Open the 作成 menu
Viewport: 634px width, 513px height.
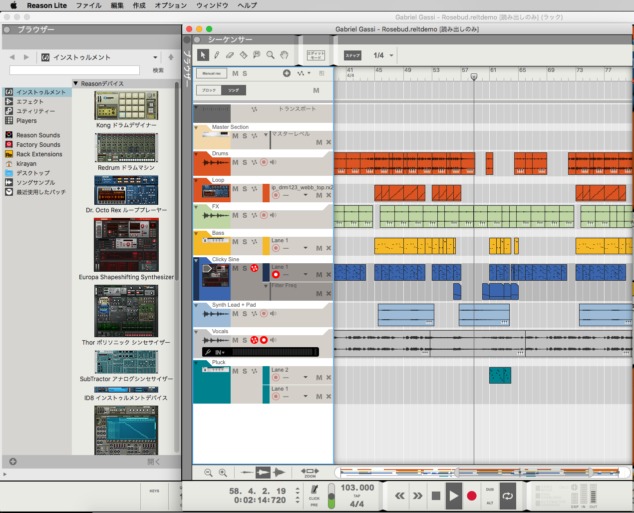pos(139,5)
